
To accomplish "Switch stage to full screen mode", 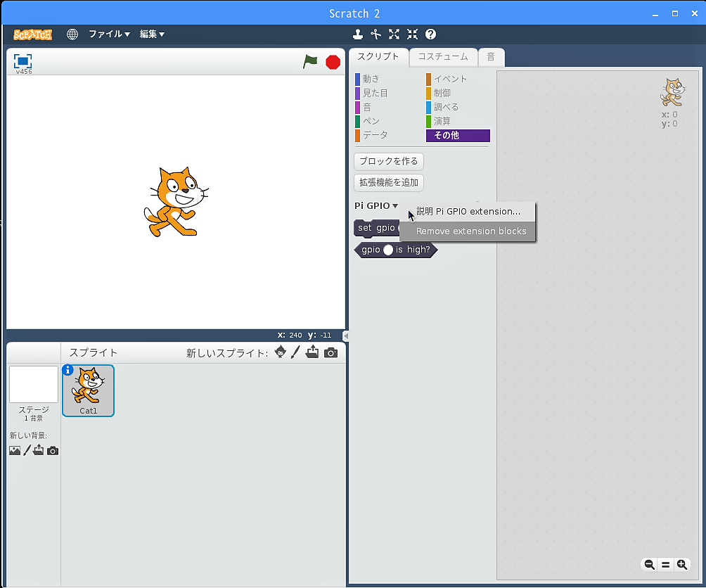I will click(x=23, y=61).
